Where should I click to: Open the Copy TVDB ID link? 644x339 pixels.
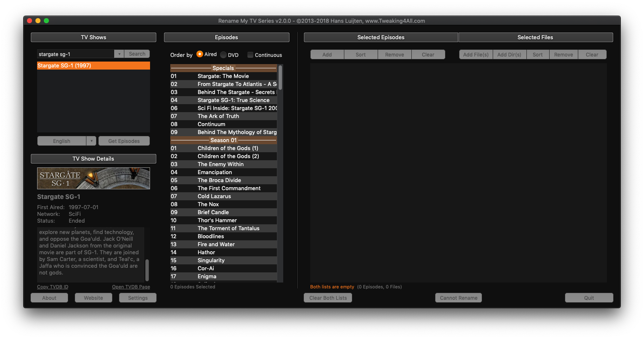coord(53,287)
